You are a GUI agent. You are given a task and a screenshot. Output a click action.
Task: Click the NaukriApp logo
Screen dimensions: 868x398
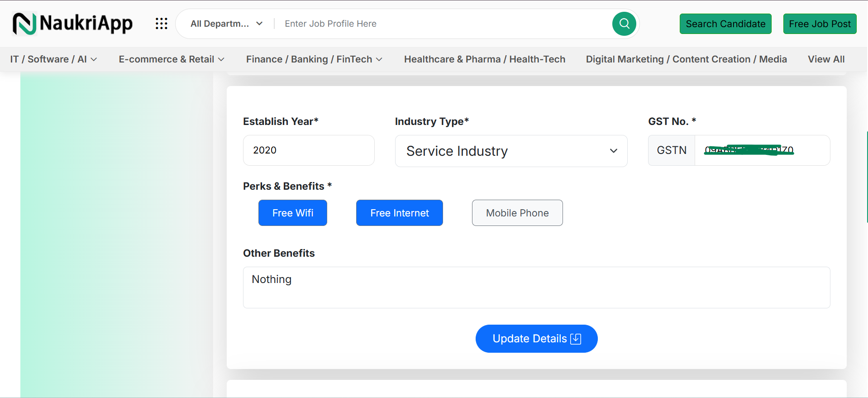pyautogui.click(x=72, y=24)
